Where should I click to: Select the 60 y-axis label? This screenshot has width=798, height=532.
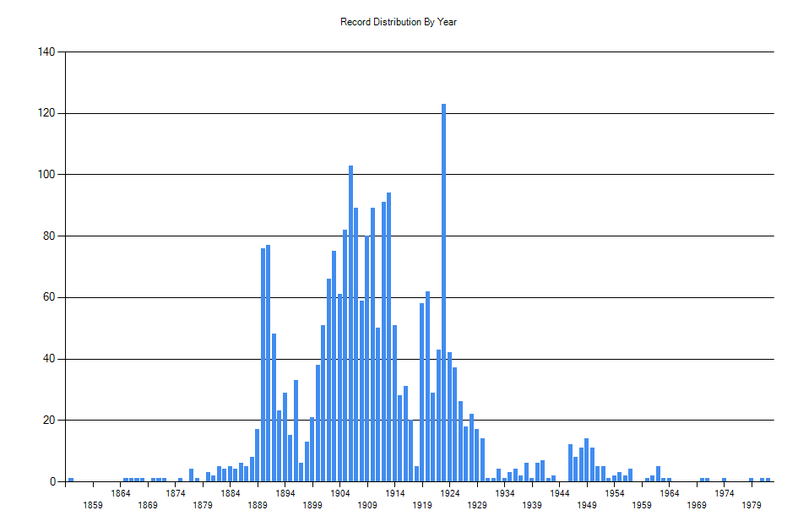49,297
